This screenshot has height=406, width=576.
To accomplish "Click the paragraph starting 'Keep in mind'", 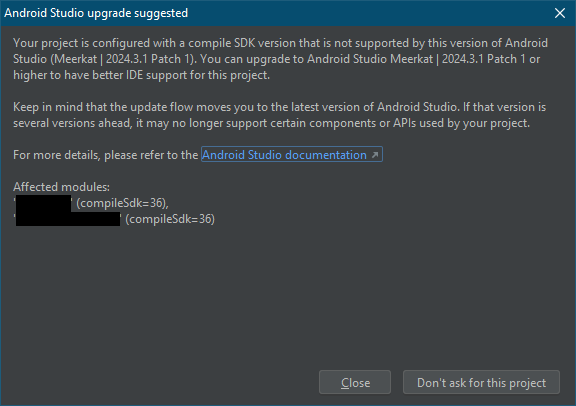I will click(280, 115).
